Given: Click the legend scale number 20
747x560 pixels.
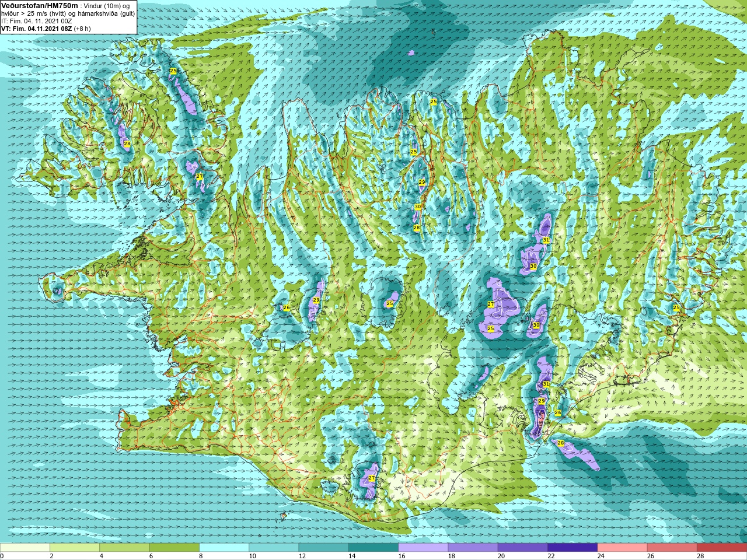Looking at the screenshot, I should point(501,556).
